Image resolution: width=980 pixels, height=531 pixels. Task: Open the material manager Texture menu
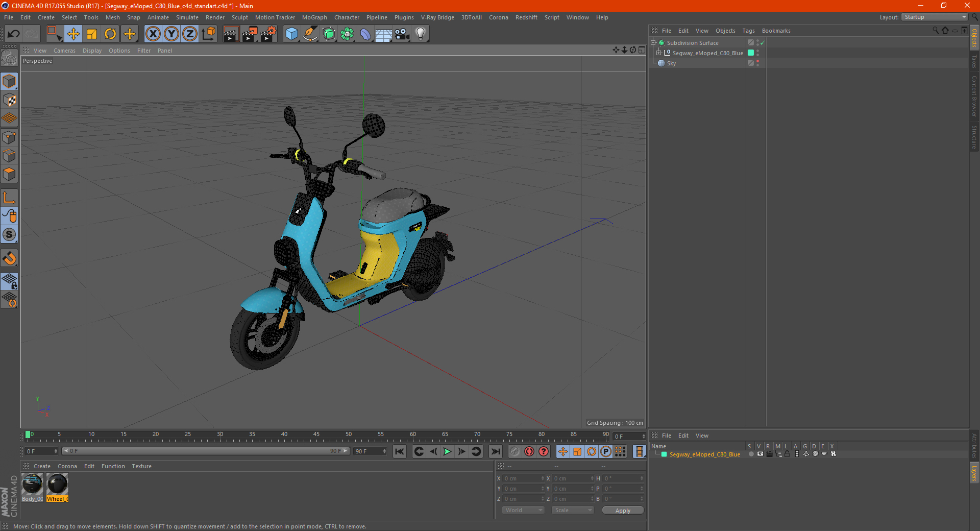(141, 466)
